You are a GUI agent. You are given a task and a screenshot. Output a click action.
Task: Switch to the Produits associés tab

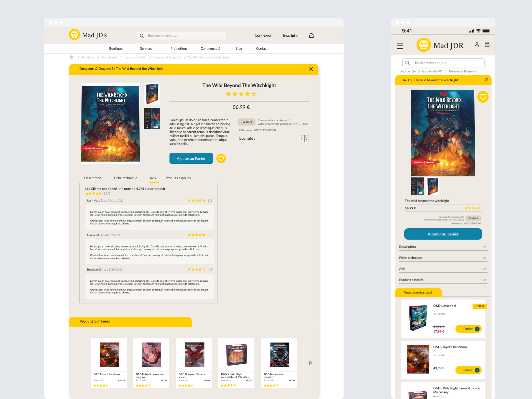tap(178, 178)
